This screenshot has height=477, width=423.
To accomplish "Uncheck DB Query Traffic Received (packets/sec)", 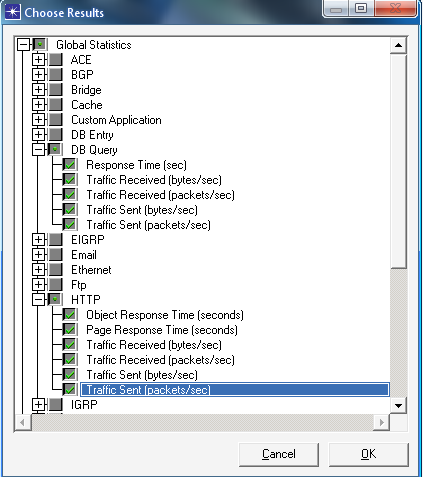I will pos(70,195).
